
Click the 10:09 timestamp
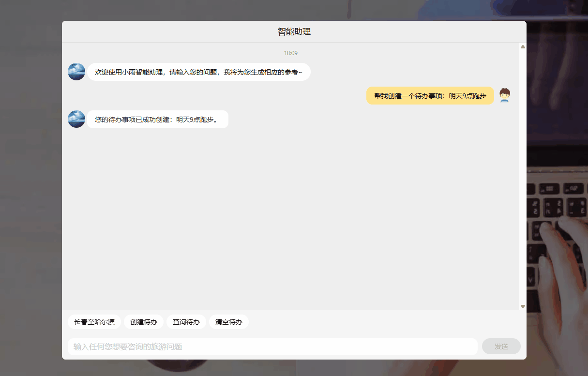291,53
